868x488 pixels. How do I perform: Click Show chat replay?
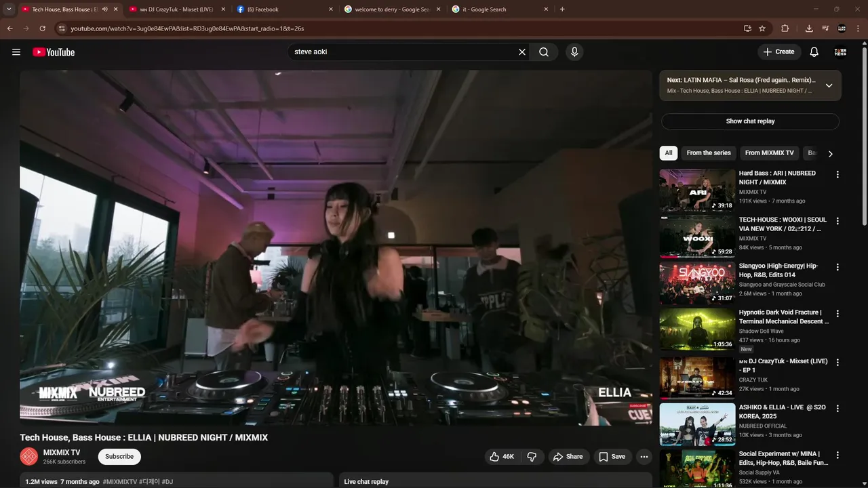pos(750,121)
